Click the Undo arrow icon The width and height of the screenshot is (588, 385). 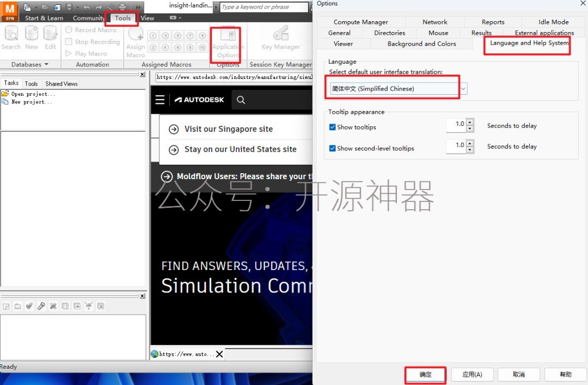click(x=87, y=7)
